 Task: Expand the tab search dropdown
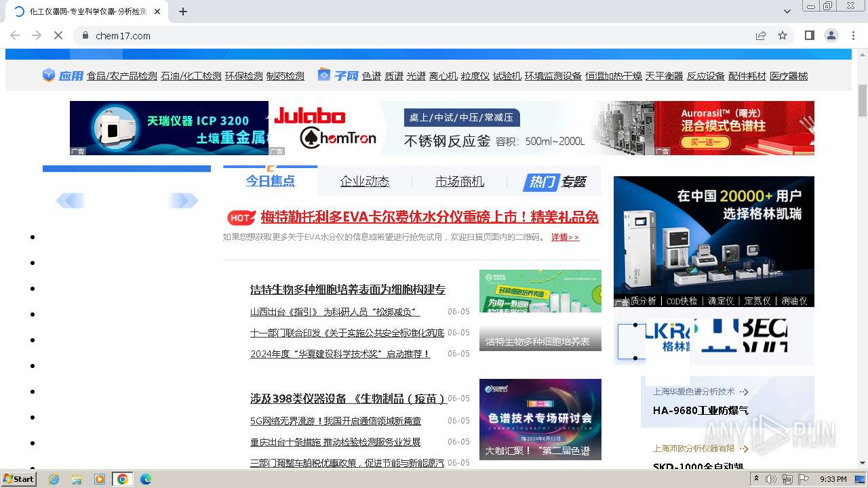[787, 12]
